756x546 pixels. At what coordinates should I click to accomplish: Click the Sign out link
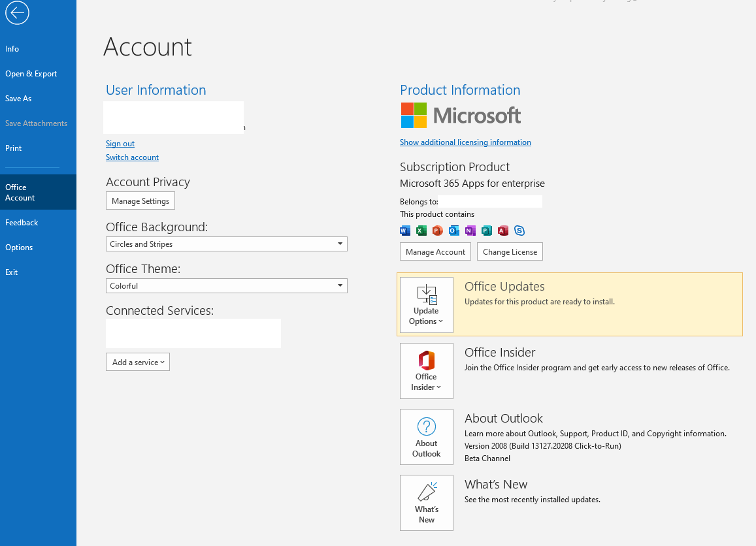tap(120, 143)
